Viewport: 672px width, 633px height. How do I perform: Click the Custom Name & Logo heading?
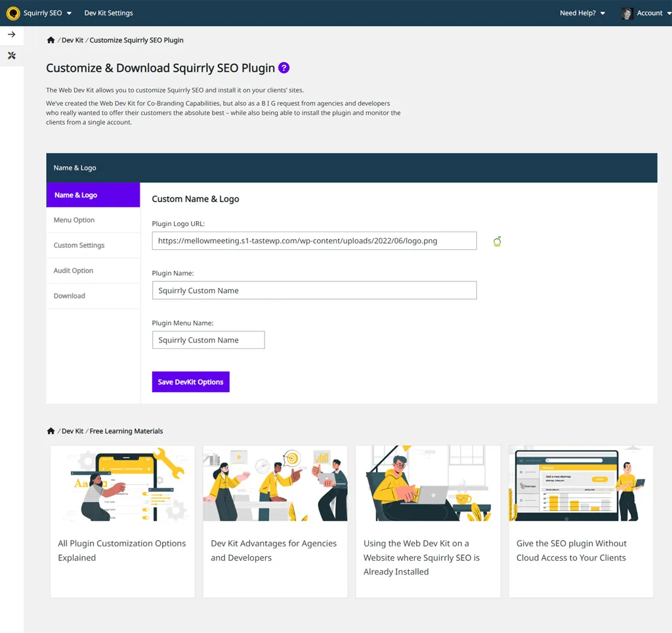pos(196,199)
